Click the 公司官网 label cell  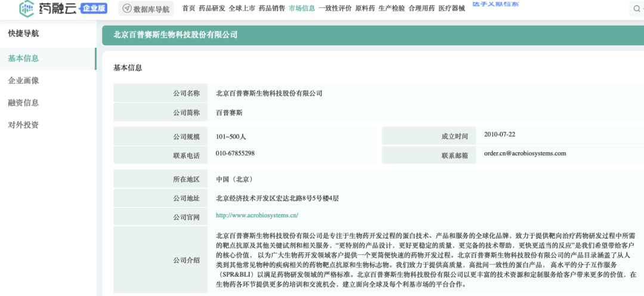[x=160, y=217]
